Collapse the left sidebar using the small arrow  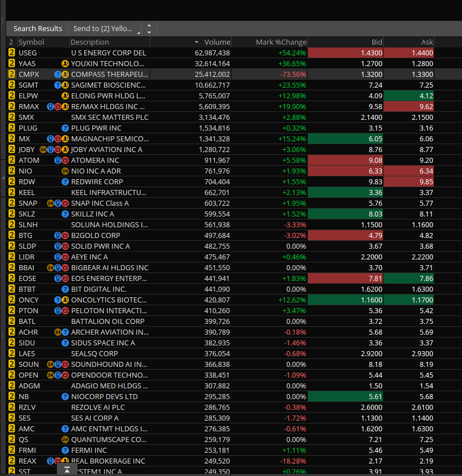(x=3, y=178)
